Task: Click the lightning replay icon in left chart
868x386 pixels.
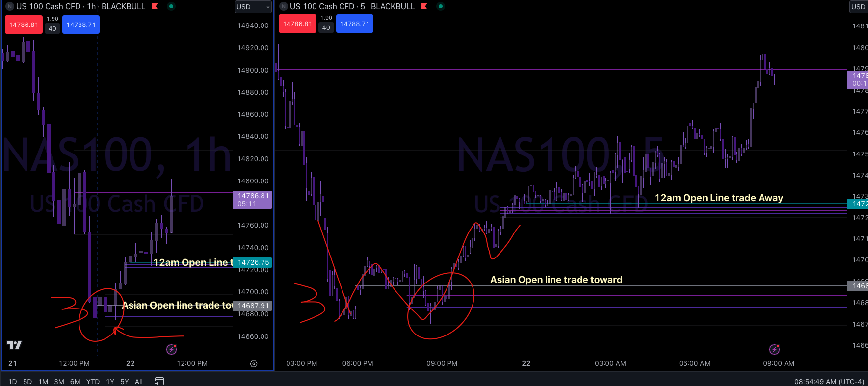Action: click(x=171, y=349)
